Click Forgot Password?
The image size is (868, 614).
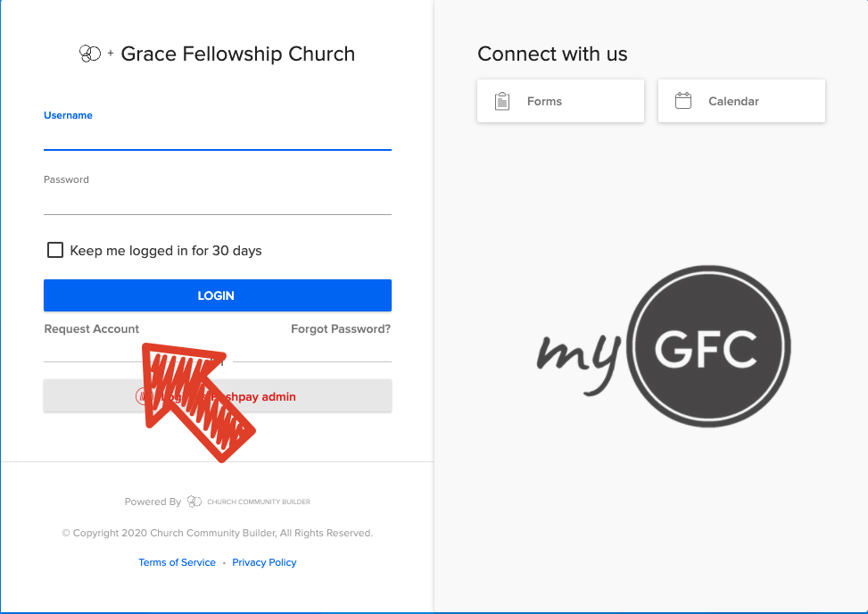tap(340, 328)
